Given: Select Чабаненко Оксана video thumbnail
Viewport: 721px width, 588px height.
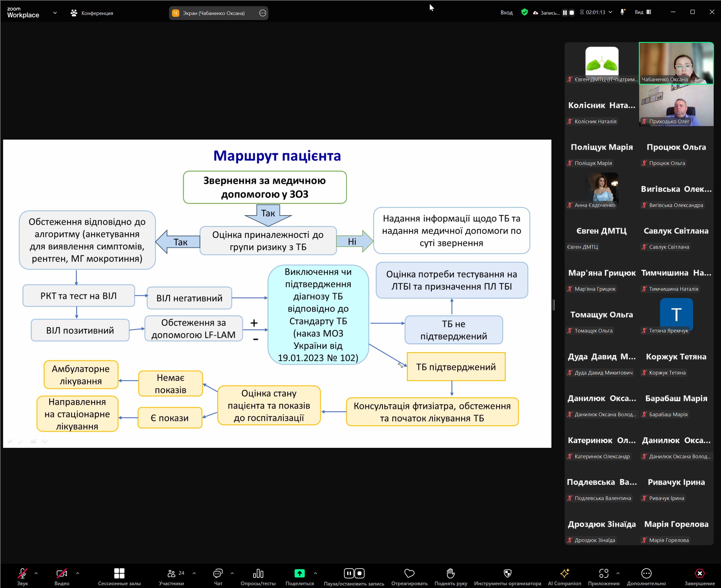Looking at the screenshot, I should [x=676, y=63].
